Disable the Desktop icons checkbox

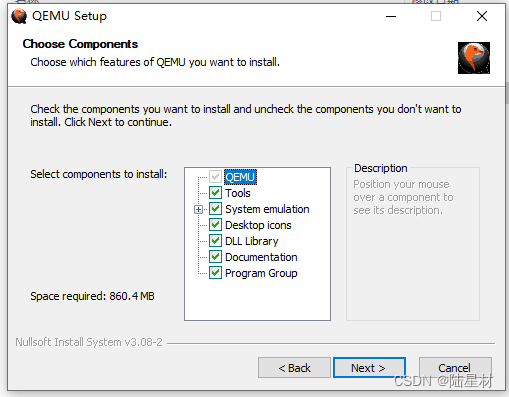click(215, 225)
